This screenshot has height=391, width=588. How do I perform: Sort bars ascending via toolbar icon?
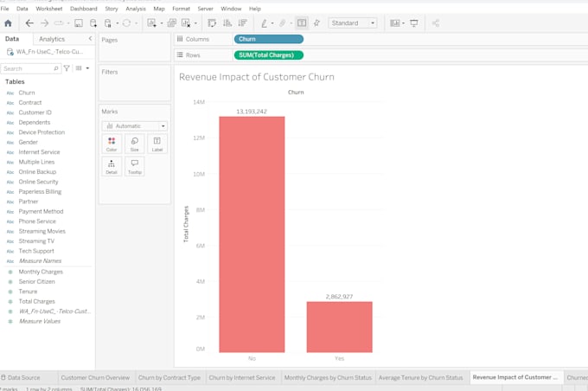(227, 23)
